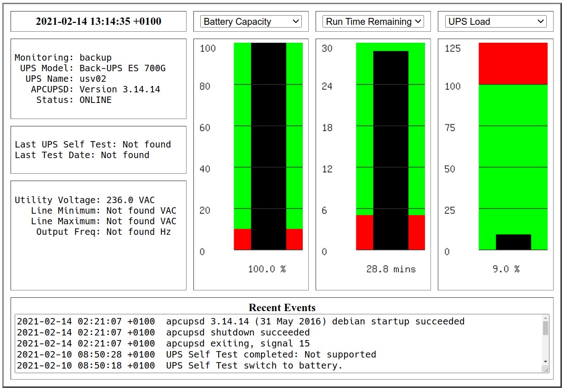Expand the UPS Load dropdown

(x=495, y=22)
